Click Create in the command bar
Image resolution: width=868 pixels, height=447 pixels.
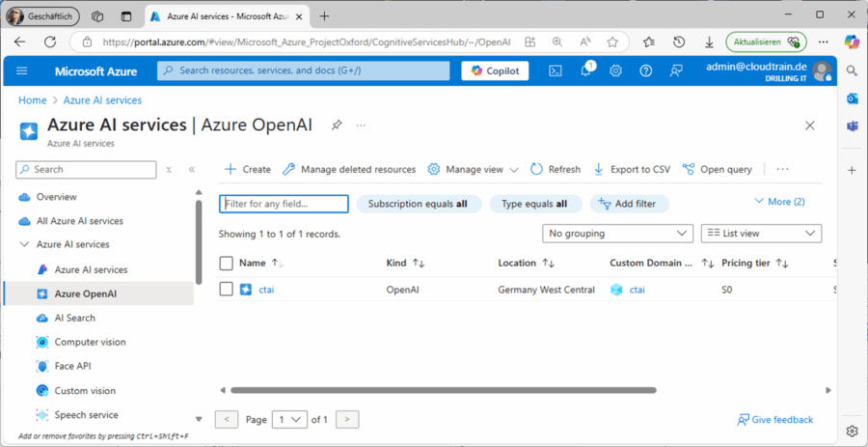[x=248, y=170]
